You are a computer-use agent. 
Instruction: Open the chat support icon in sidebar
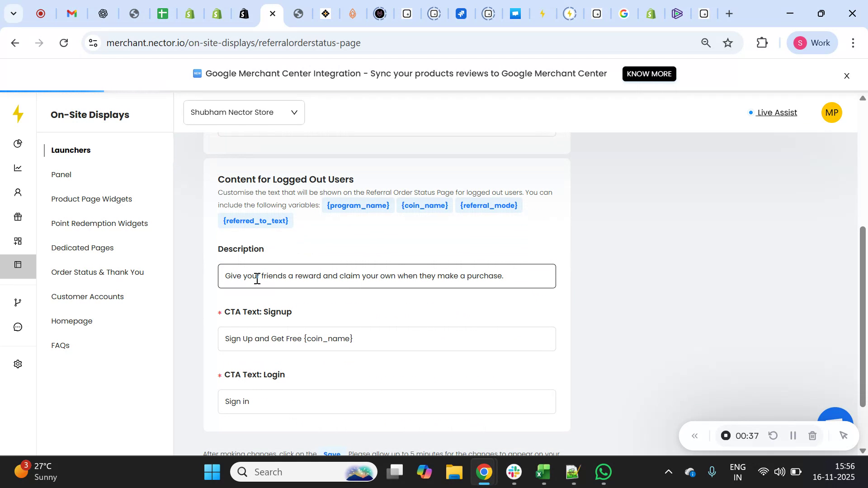pos(18,327)
